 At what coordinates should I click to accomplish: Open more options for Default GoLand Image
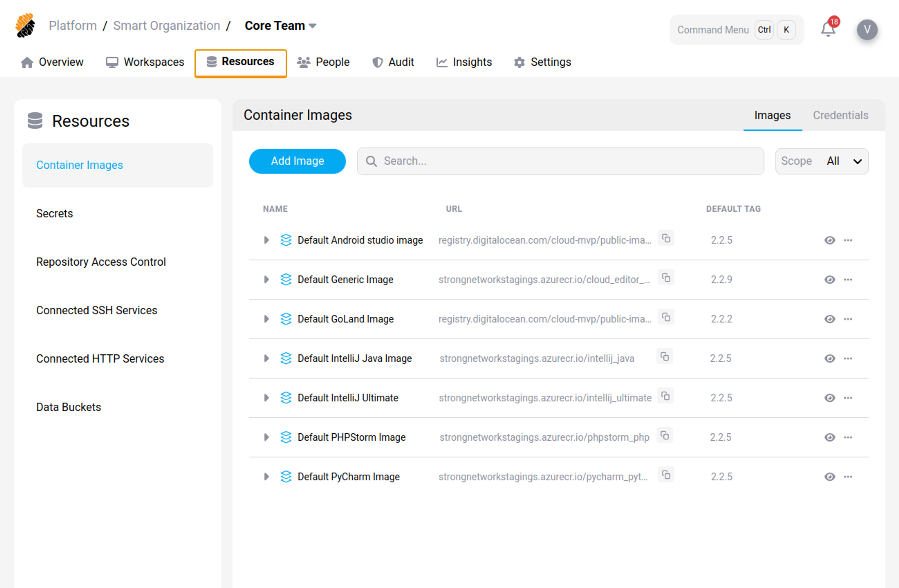tap(848, 319)
